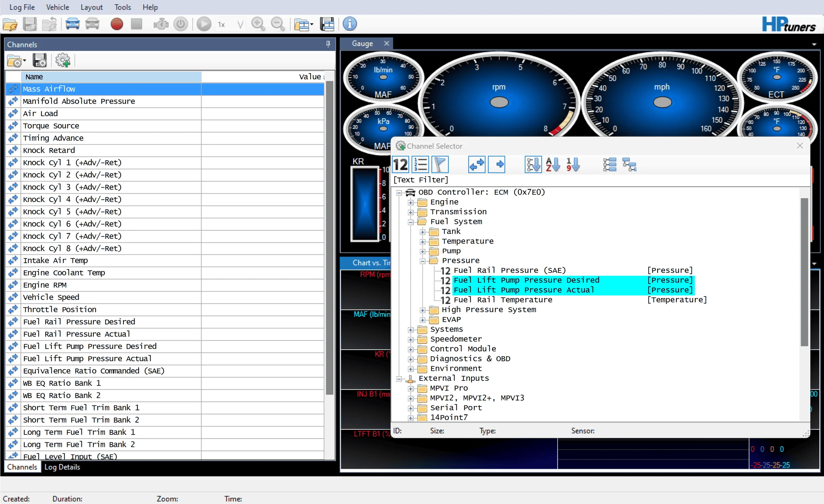Click the collapse all tree icon
Screen dimensions: 824x504
coord(630,165)
